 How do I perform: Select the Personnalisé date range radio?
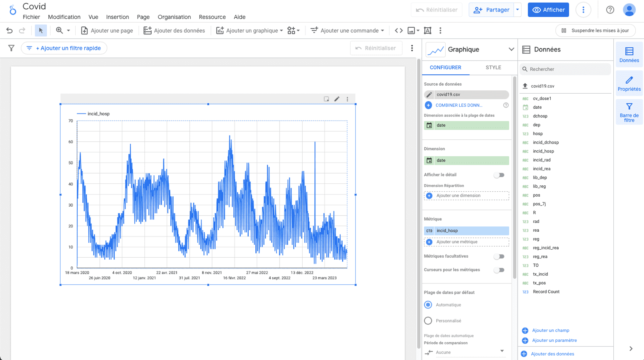(428, 321)
